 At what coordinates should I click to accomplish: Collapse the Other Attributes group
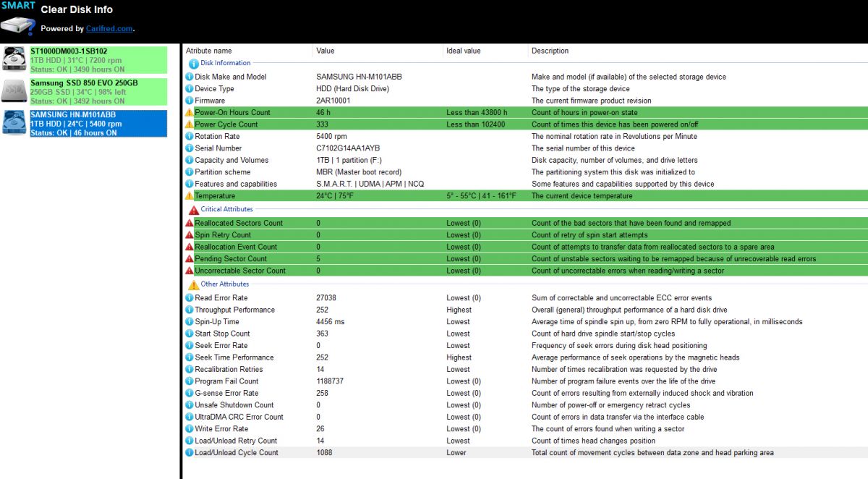(224, 284)
